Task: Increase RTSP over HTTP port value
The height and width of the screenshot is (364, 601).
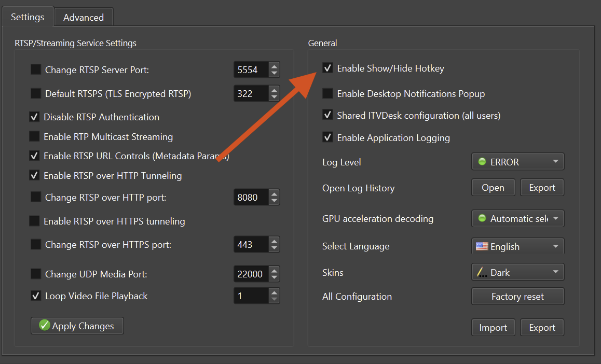Action: (274, 193)
